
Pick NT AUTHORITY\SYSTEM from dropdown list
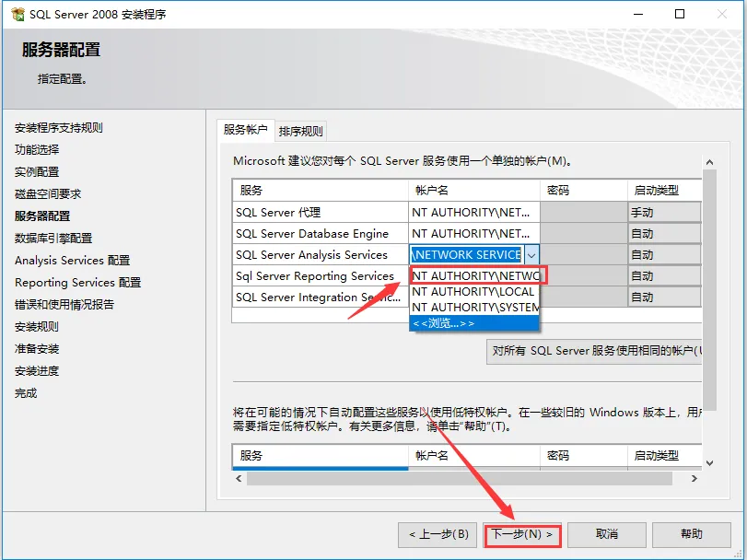tap(474, 307)
